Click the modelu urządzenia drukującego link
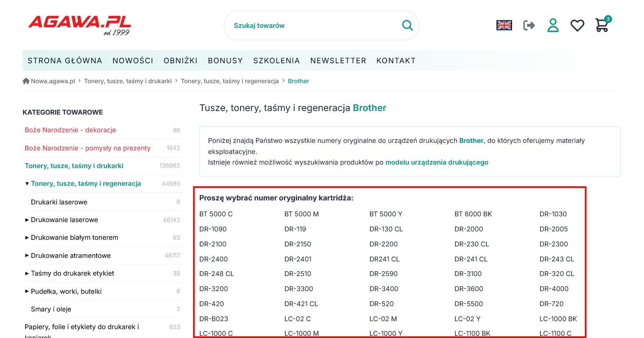The image size is (644, 338). pyautogui.click(x=437, y=162)
